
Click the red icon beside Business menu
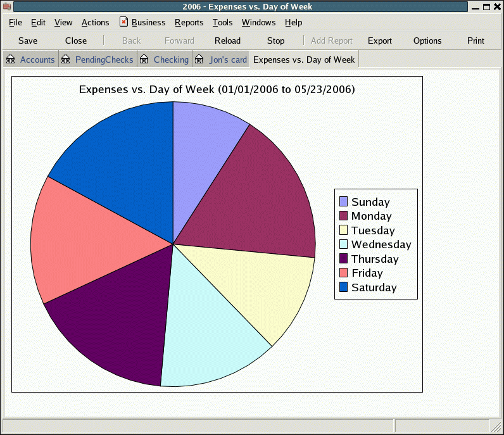pos(123,22)
